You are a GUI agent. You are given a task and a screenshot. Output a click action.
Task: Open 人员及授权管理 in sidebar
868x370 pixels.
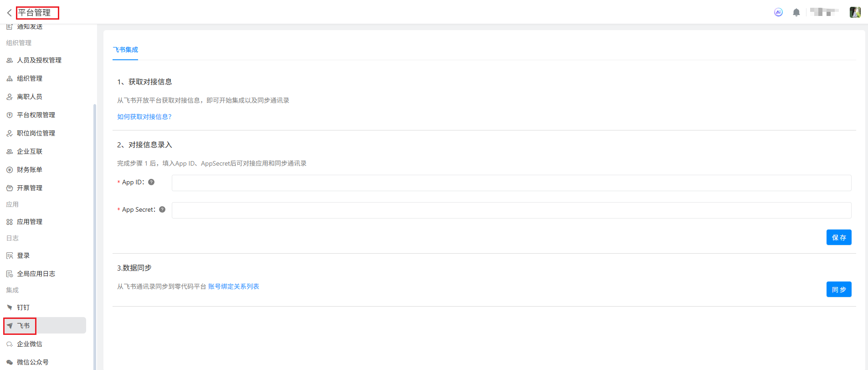pos(39,60)
